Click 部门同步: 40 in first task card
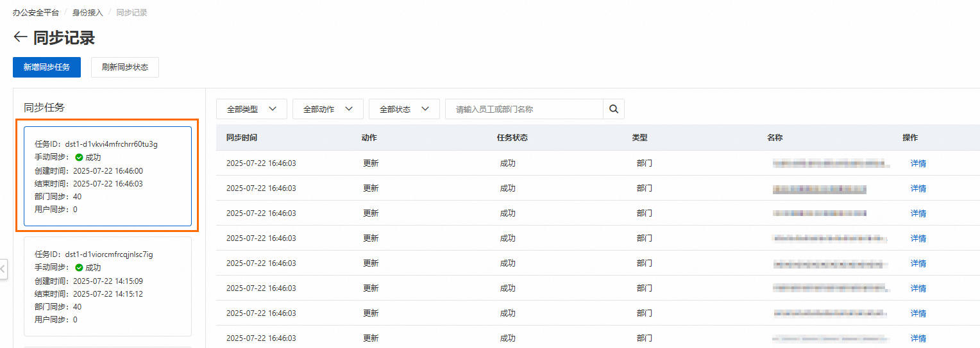The image size is (980, 348). (58, 196)
